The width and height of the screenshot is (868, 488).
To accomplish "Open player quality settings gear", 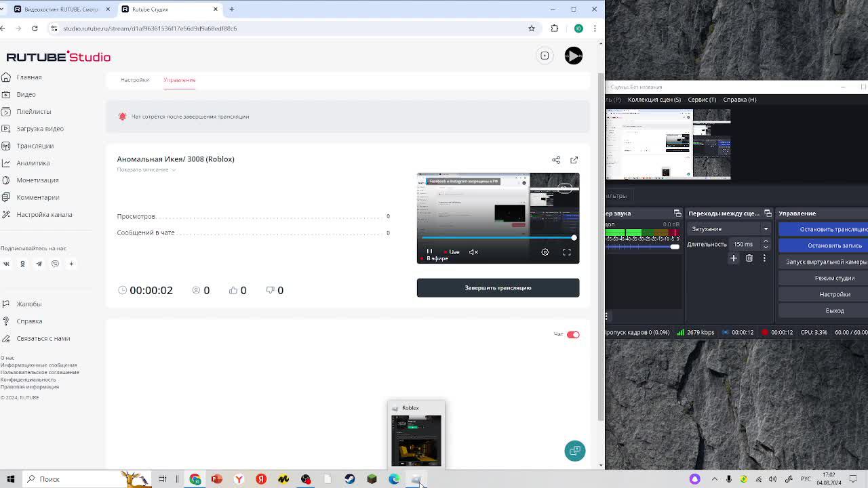I will click(545, 252).
